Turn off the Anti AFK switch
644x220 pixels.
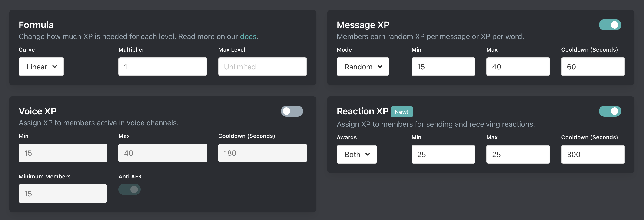[129, 189]
